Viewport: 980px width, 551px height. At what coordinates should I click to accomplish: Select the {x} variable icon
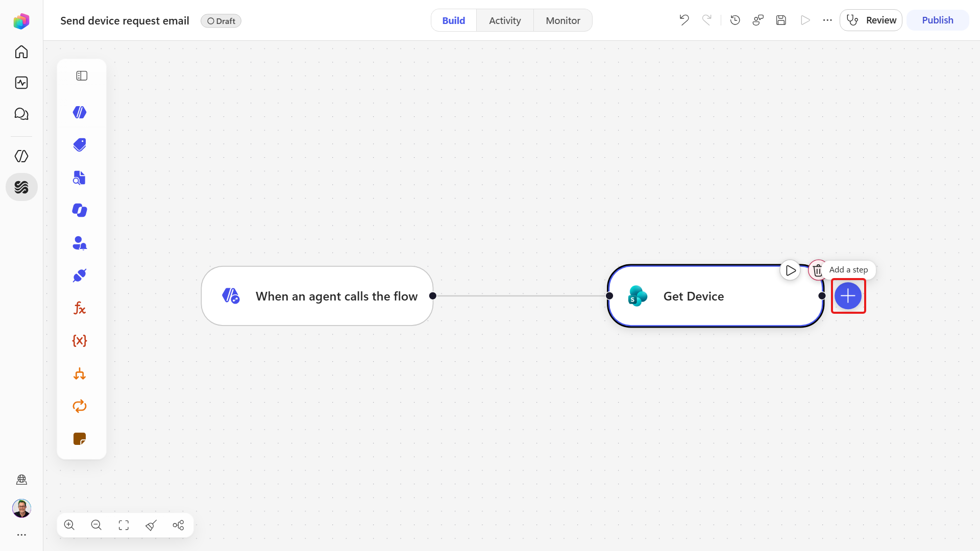coord(80,341)
